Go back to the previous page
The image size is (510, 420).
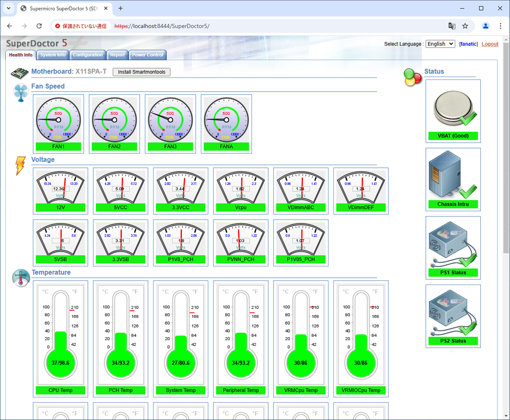click(x=10, y=26)
